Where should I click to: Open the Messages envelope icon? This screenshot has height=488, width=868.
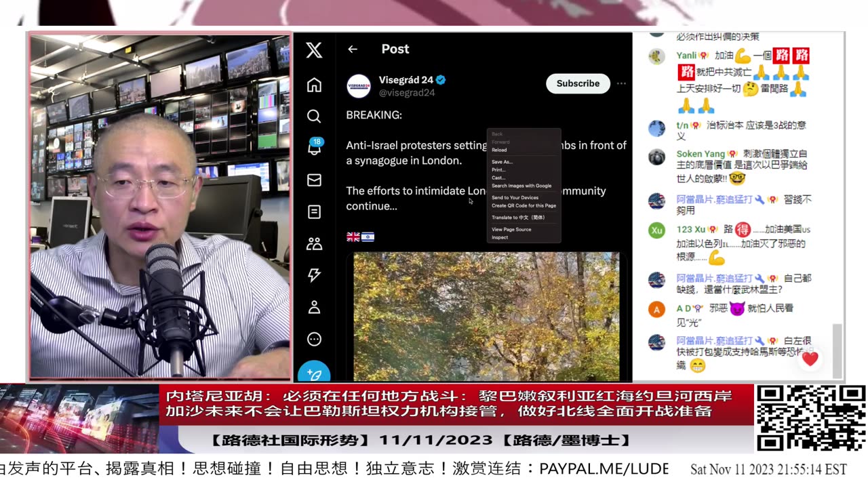tap(314, 180)
